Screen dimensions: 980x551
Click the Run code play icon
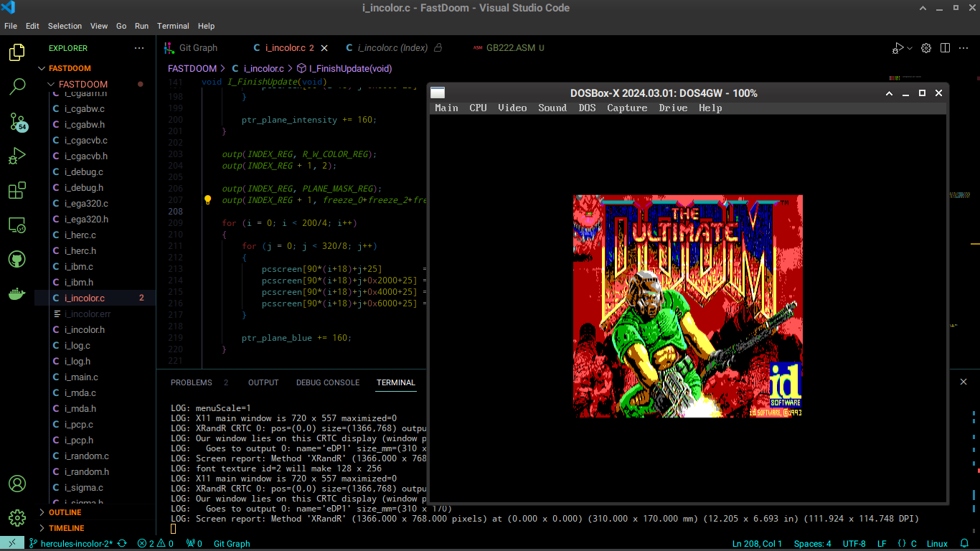point(897,48)
